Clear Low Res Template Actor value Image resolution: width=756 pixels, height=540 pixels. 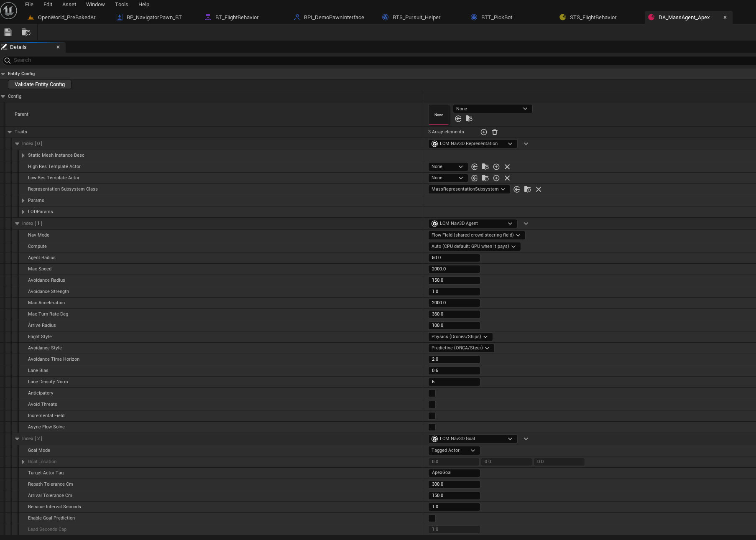coord(507,178)
